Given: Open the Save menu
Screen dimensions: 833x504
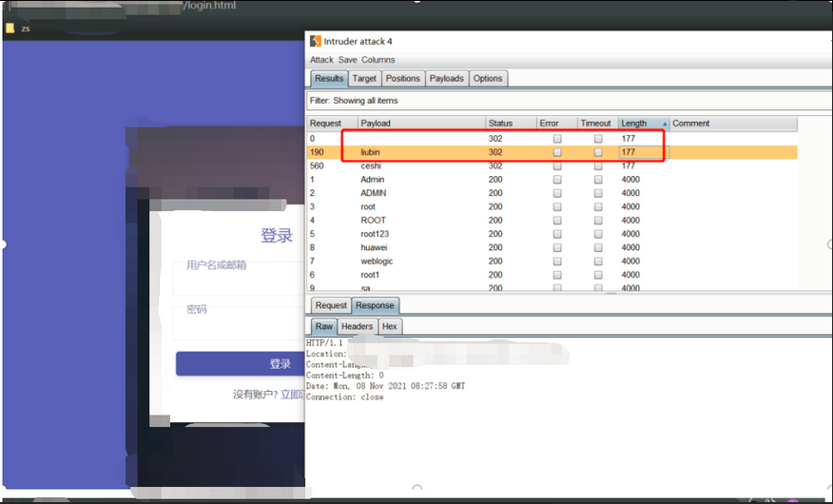Looking at the screenshot, I should pos(347,60).
